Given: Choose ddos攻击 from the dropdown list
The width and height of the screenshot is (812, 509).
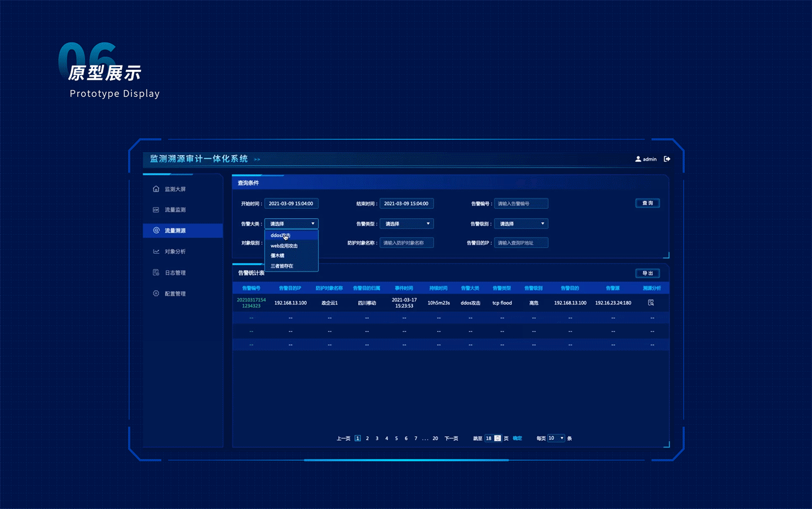Looking at the screenshot, I should (292, 236).
